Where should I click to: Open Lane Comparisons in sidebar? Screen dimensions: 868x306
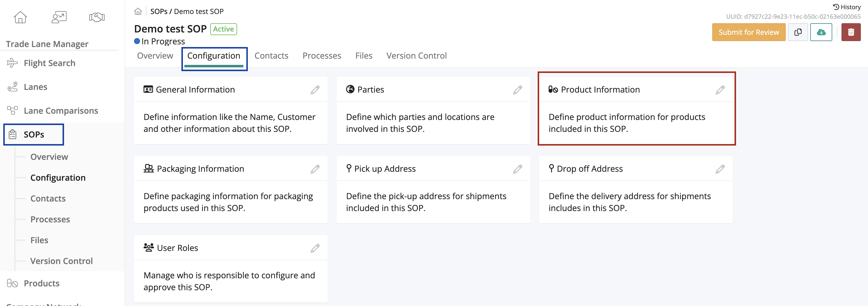[61, 110]
